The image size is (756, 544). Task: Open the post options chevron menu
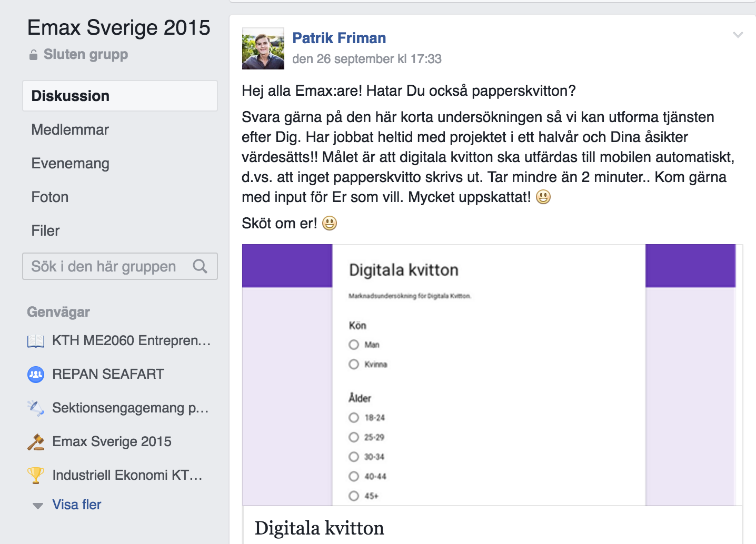pyautogui.click(x=738, y=35)
